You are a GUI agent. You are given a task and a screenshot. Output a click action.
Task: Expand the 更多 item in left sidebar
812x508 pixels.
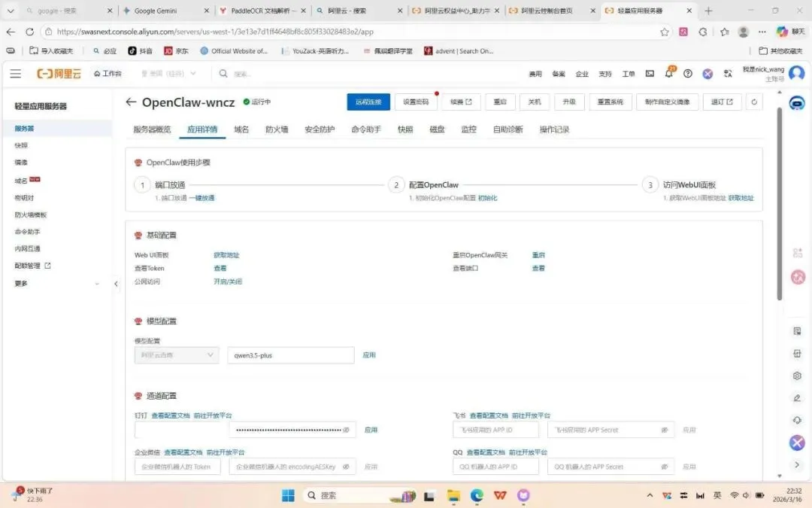(x=57, y=284)
